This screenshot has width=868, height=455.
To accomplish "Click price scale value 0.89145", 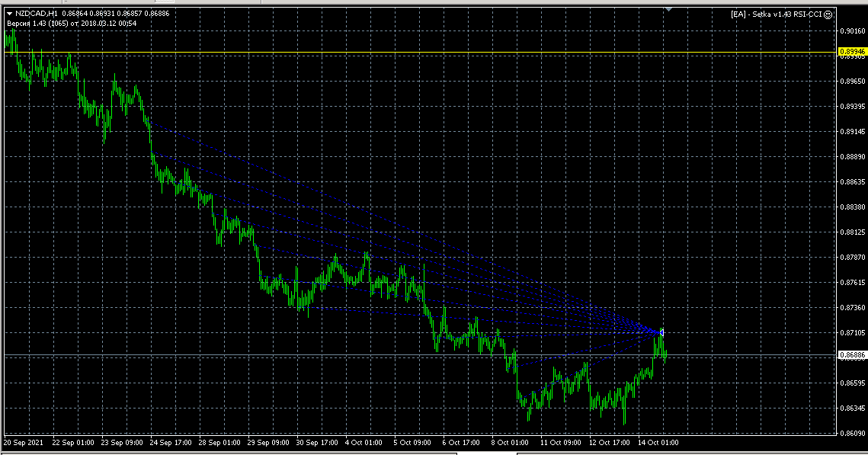I will [853, 132].
